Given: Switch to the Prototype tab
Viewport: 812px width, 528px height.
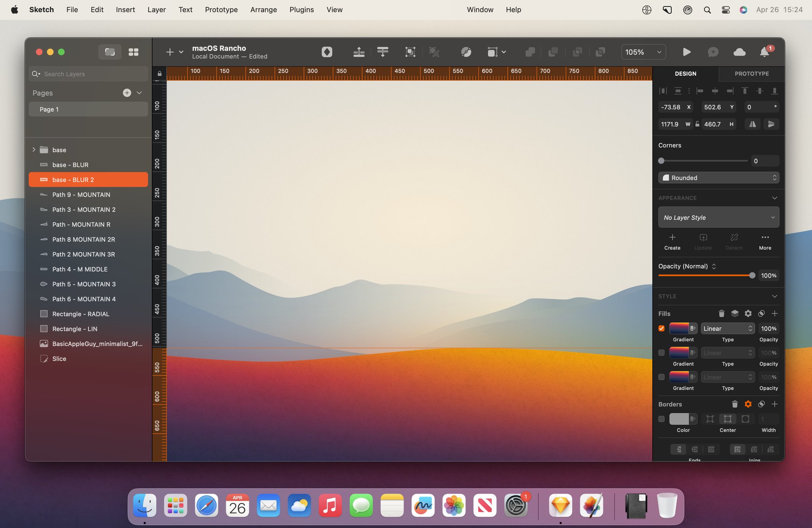Looking at the screenshot, I should pos(751,74).
